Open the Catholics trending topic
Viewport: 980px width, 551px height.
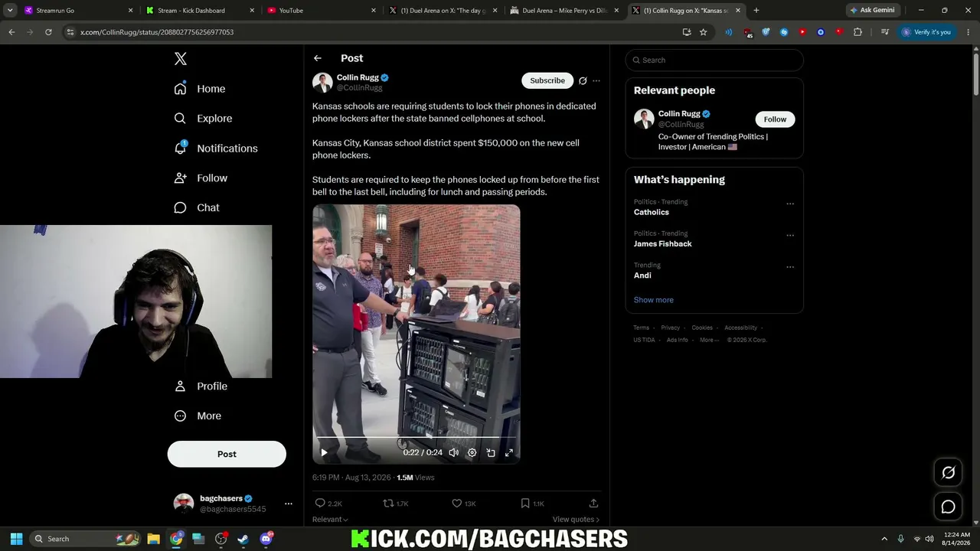tap(651, 212)
